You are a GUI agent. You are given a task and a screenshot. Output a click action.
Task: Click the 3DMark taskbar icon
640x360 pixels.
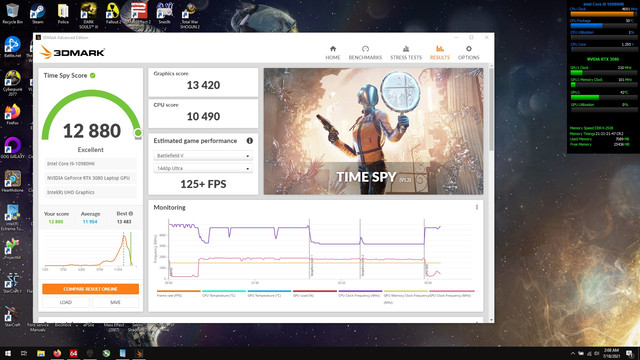click(x=139, y=353)
